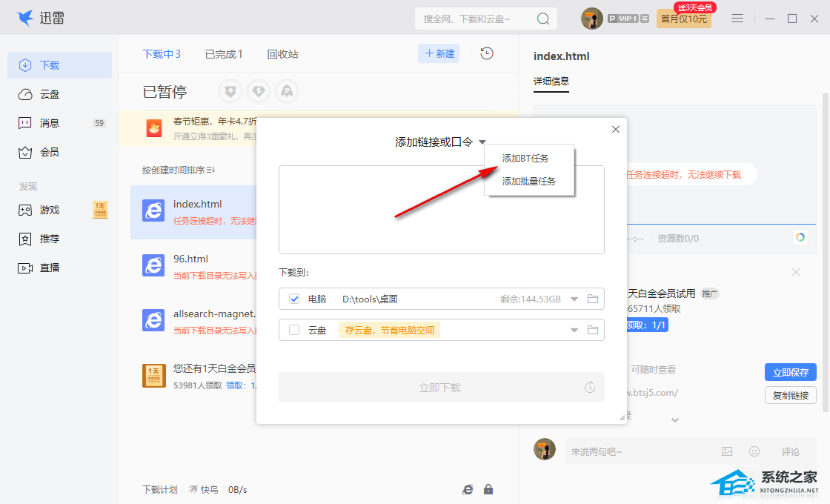
Task: Click the lock icon in status bar
Action: click(488, 489)
